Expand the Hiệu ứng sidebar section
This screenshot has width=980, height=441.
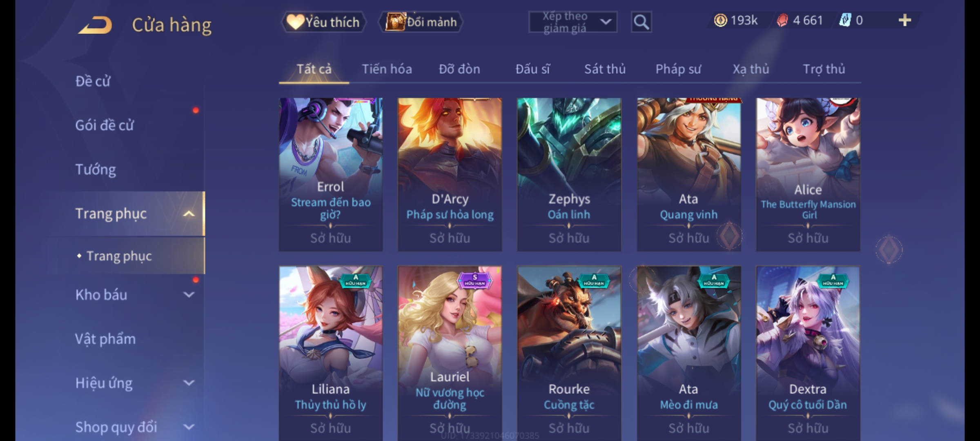pyautogui.click(x=189, y=383)
